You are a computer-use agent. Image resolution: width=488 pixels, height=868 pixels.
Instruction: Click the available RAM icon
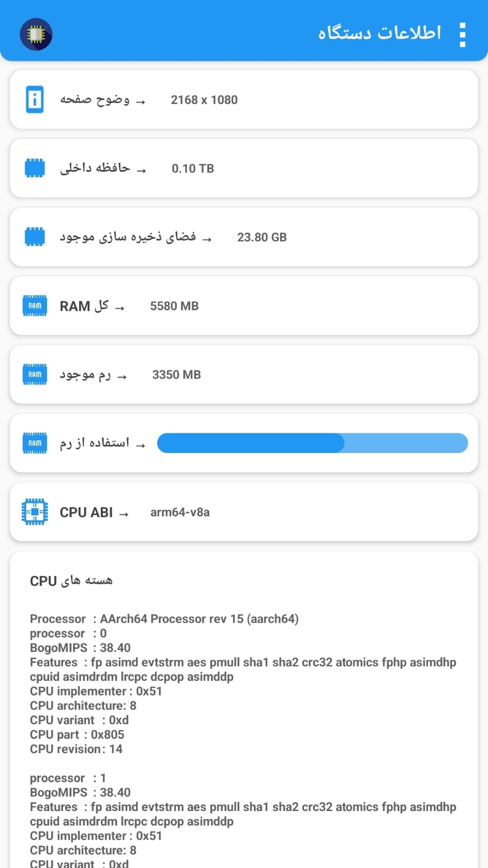pos(35,374)
